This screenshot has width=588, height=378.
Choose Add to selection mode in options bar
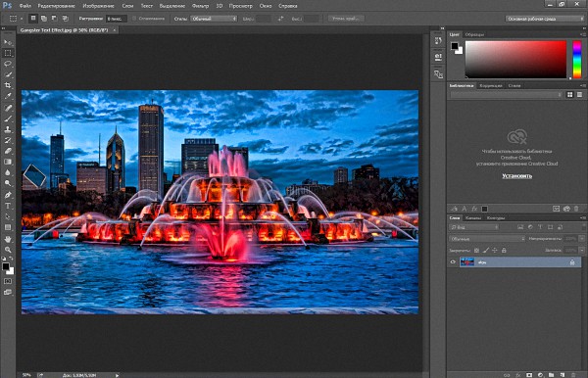(x=44, y=18)
